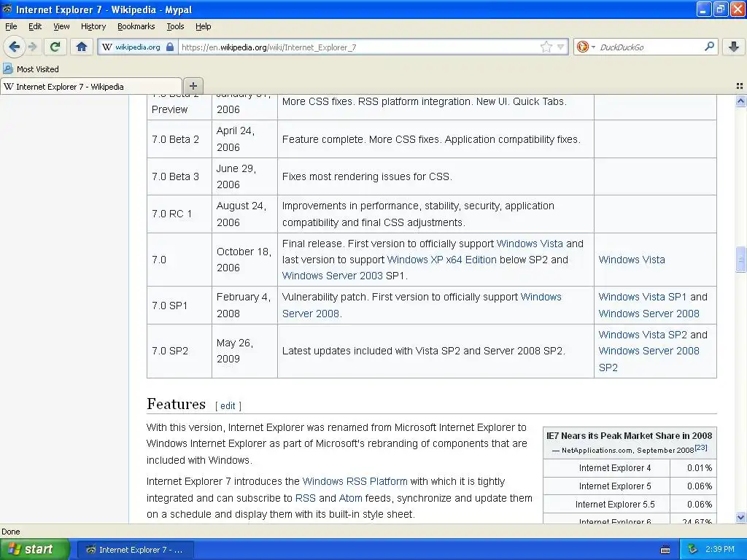747x560 pixels.
Task: Click the address bar URL field
Action: [360, 47]
